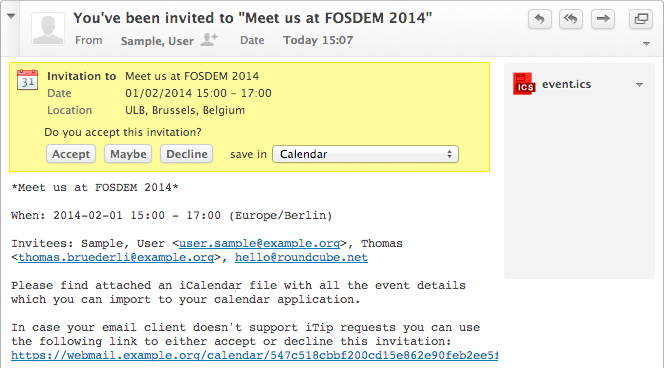Click thomas.bruederli@example.org link

pos(116,257)
